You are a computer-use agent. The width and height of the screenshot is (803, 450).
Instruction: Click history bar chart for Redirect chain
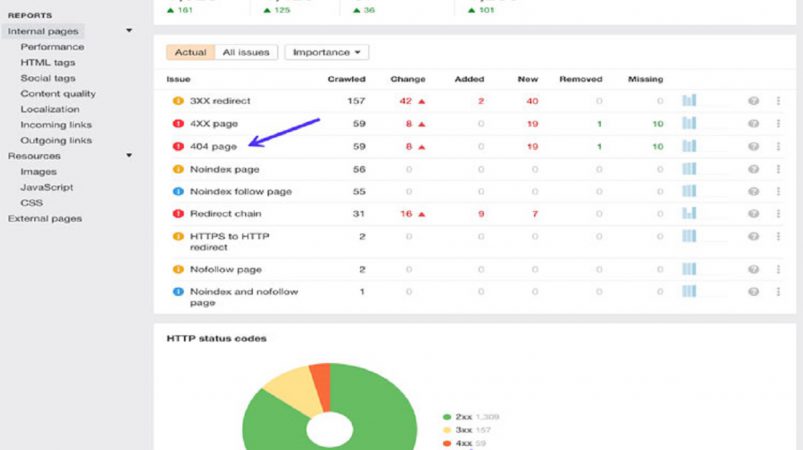(689, 213)
